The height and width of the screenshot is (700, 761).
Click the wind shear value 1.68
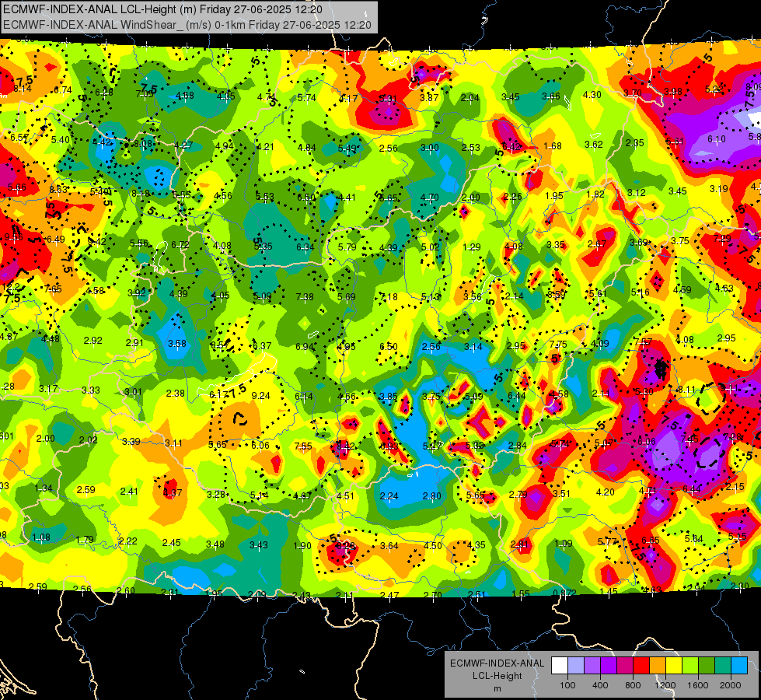(553, 145)
